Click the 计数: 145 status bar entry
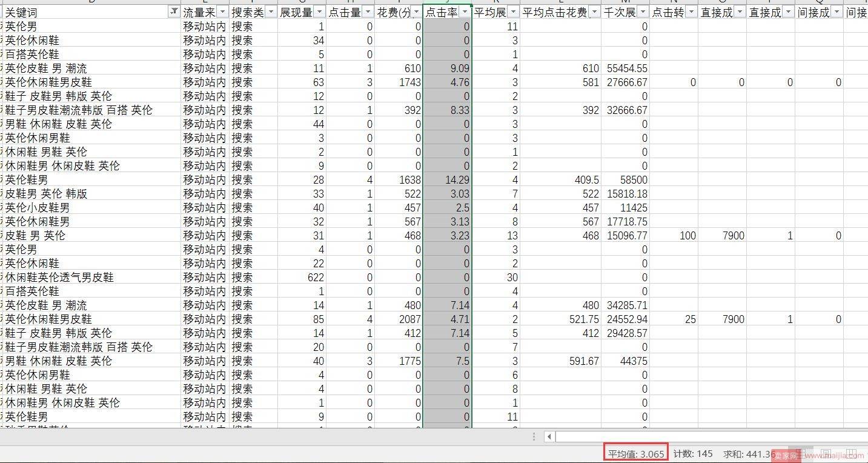This screenshot has height=463, width=868. 693,454
